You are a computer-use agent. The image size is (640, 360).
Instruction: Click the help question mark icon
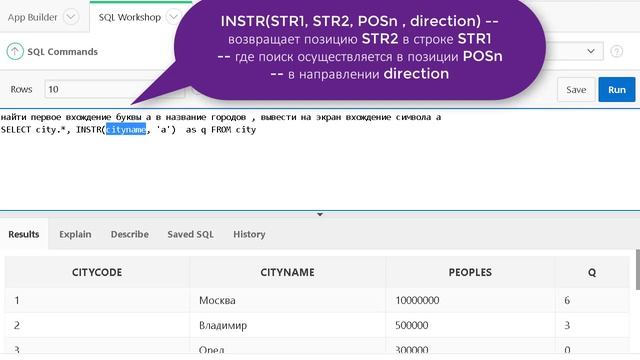coord(616,51)
